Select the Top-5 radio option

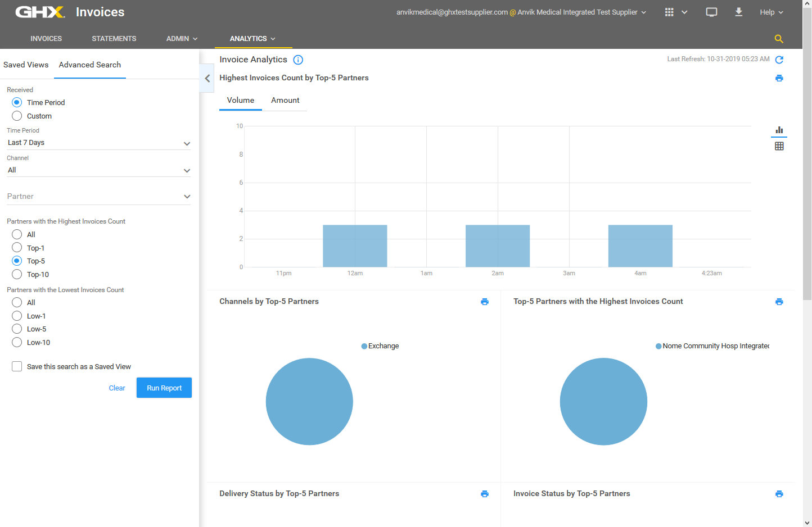pyautogui.click(x=17, y=261)
